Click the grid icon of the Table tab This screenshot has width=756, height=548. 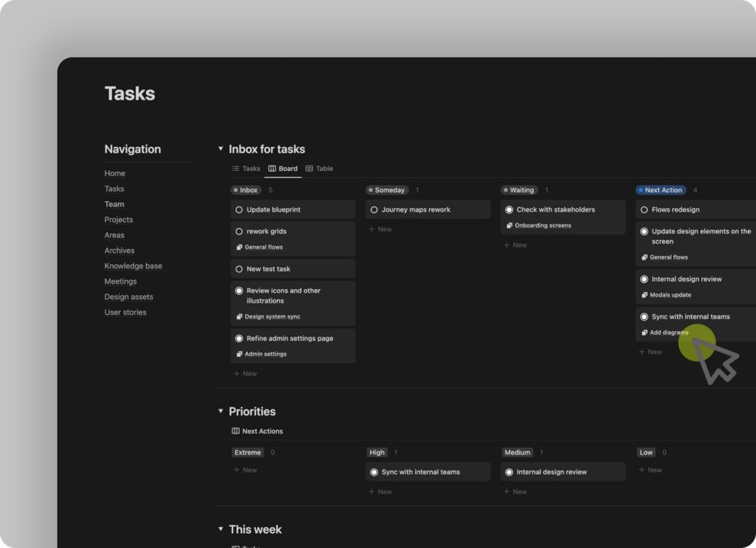tap(309, 169)
